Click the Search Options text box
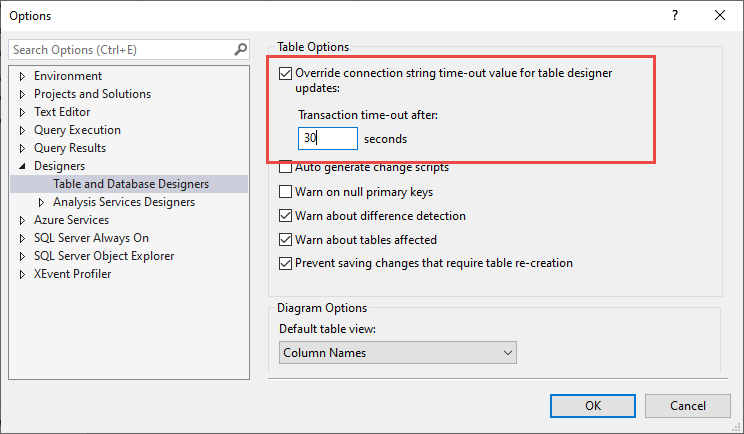The width and height of the screenshot is (744, 434). pos(120,49)
